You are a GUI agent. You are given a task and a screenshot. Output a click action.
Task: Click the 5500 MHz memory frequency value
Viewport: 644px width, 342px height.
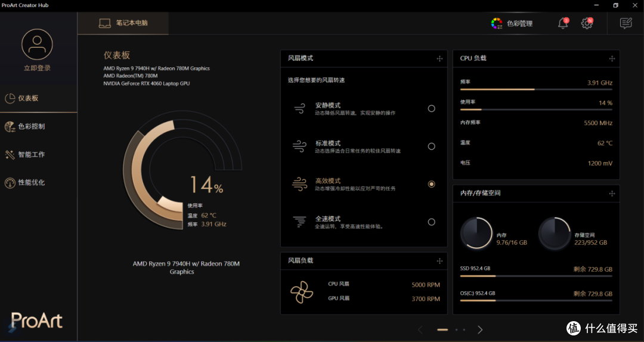(598, 123)
